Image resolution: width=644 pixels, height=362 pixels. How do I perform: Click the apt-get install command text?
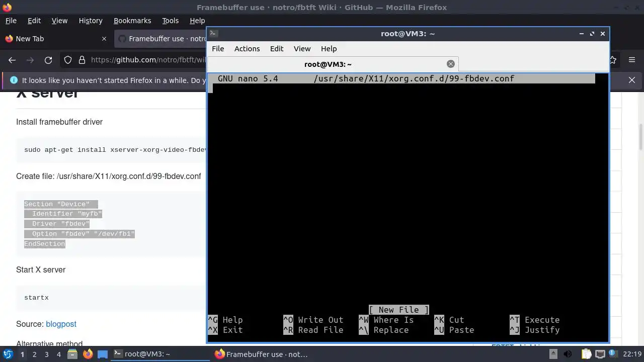tap(115, 150)
